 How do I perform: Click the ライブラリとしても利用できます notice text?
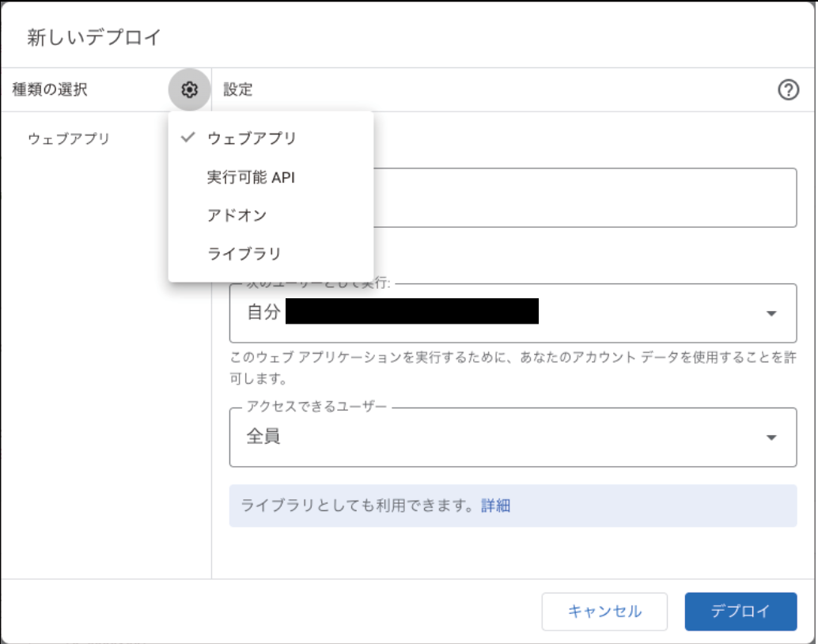point(358,506)
